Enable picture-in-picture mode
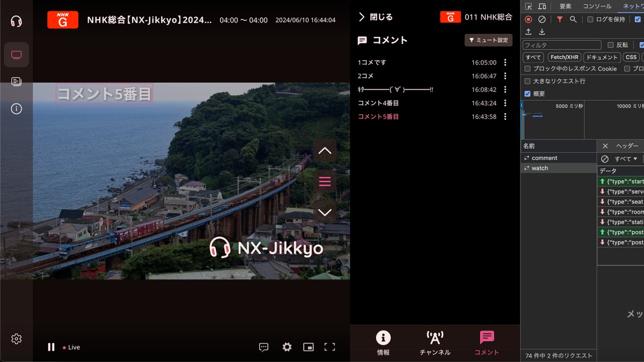This screenshot has height=362, width=644. point(309,347)
